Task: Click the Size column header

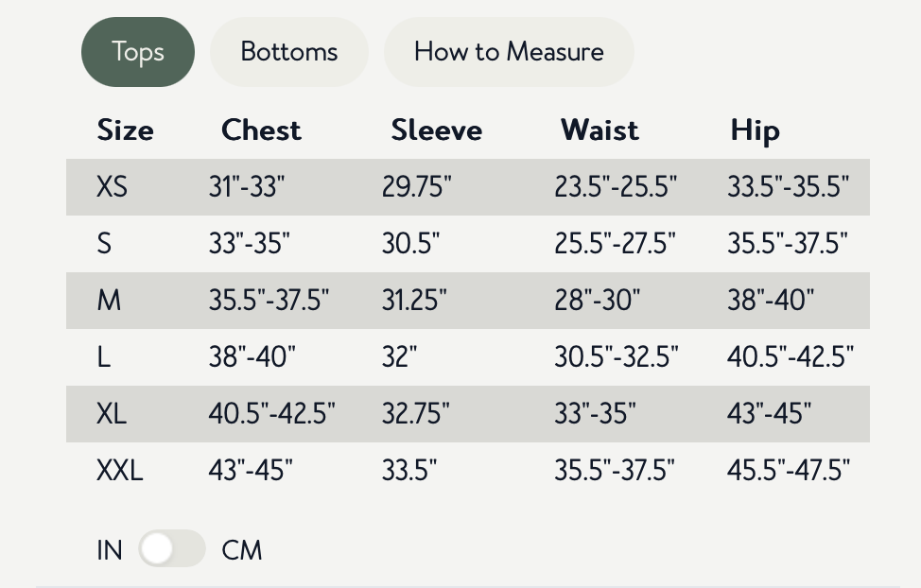Action: coord(125,130)
